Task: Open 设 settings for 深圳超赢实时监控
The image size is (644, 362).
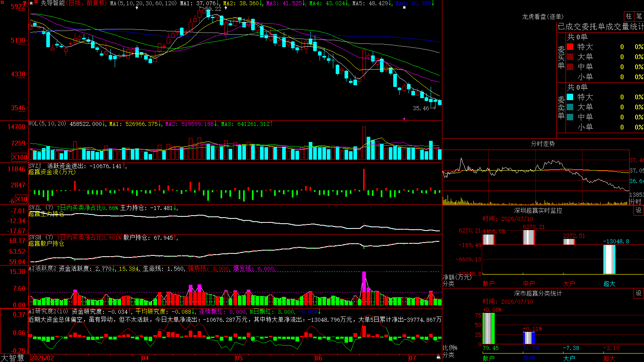Action: [639, 210]
